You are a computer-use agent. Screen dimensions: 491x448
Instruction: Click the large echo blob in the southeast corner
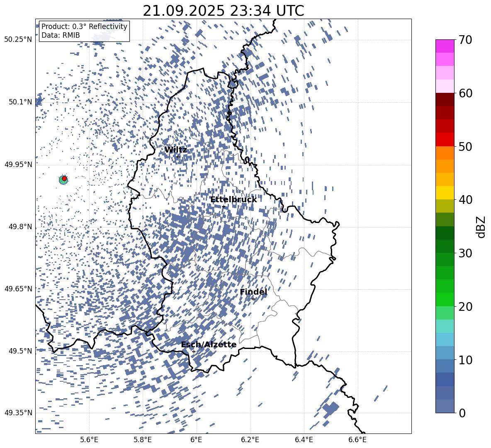click(331, 408)
